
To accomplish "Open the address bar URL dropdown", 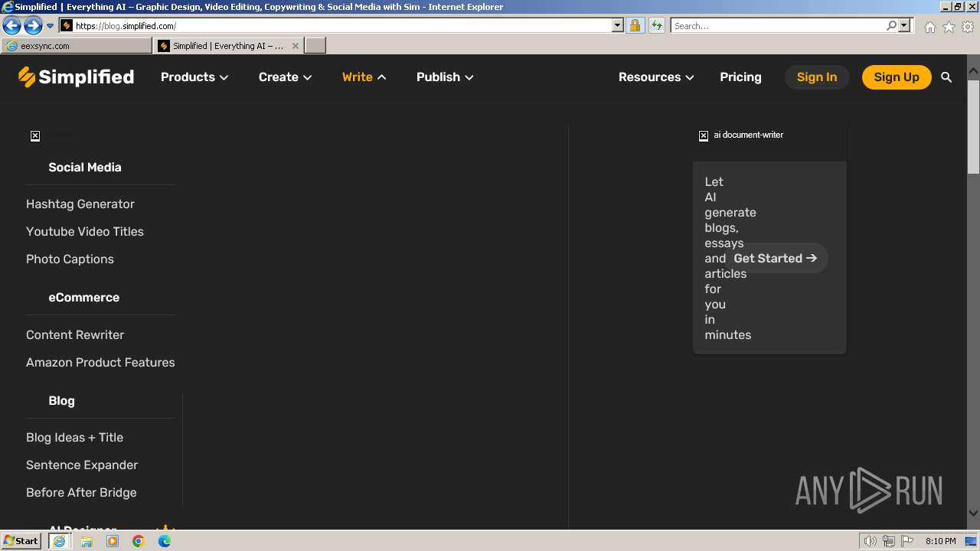I will click(618, 25).
